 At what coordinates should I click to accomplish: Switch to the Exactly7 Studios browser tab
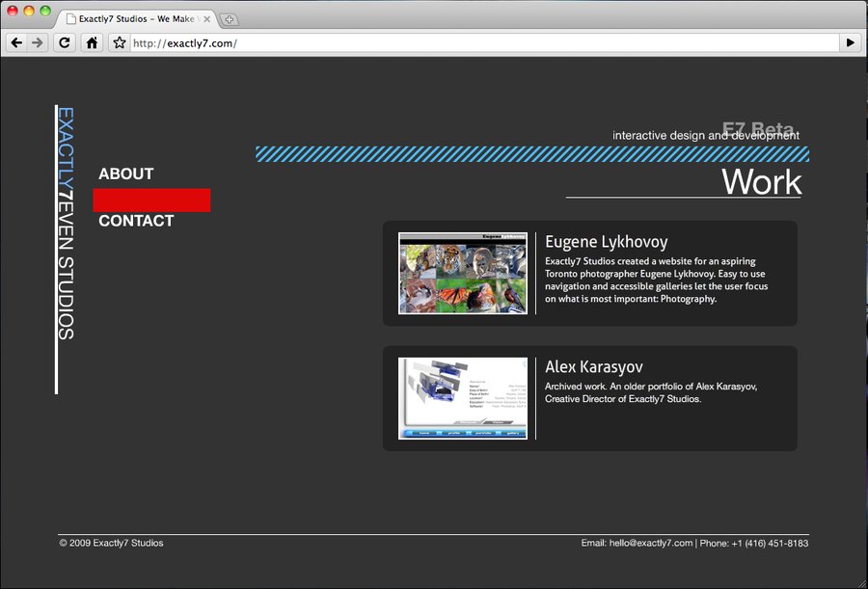135,17
